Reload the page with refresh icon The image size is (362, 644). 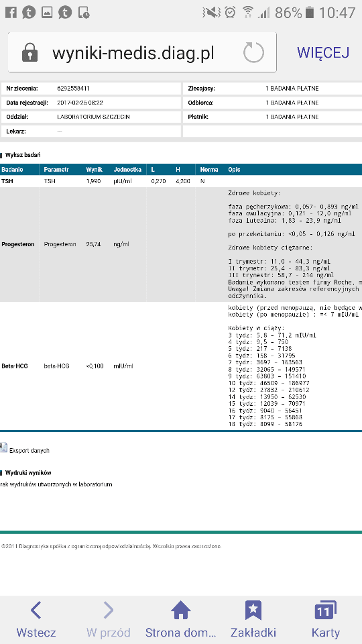[253, 52]
